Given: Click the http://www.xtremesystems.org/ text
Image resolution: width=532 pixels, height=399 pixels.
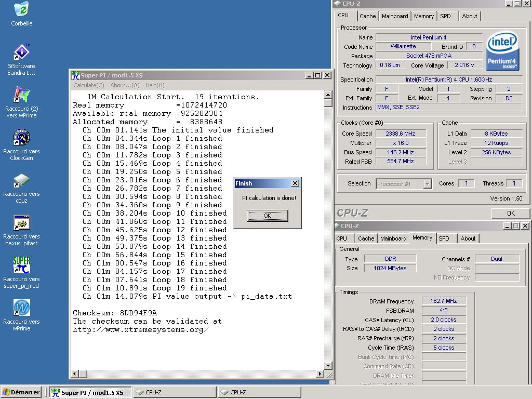Looking at the screenshot, I should click(x=141, y=329).
